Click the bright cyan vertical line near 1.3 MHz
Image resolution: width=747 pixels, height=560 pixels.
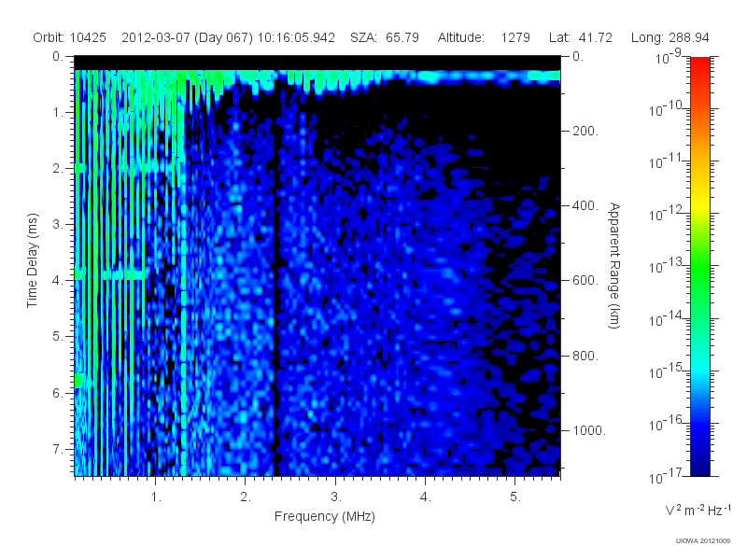coord(183,286)
